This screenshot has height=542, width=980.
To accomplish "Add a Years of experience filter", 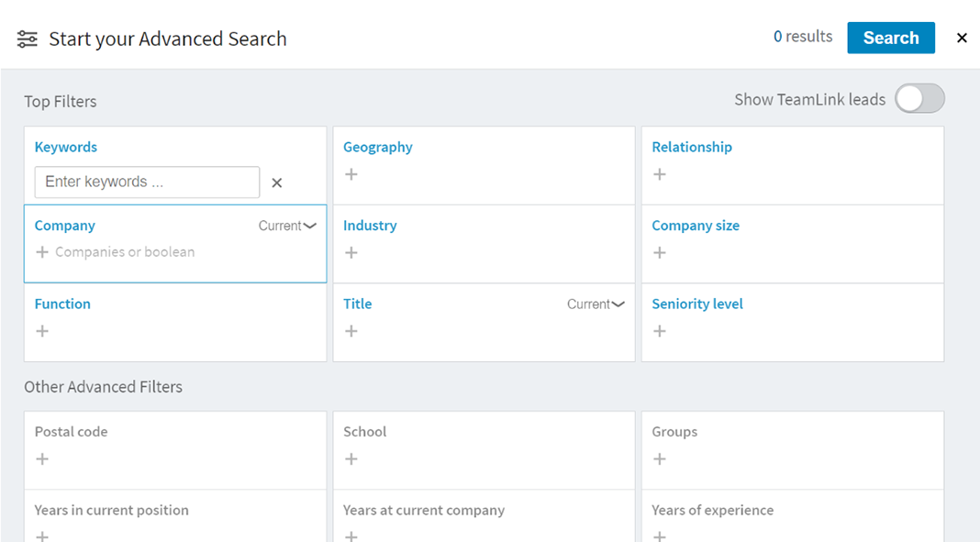I will 659,535.
